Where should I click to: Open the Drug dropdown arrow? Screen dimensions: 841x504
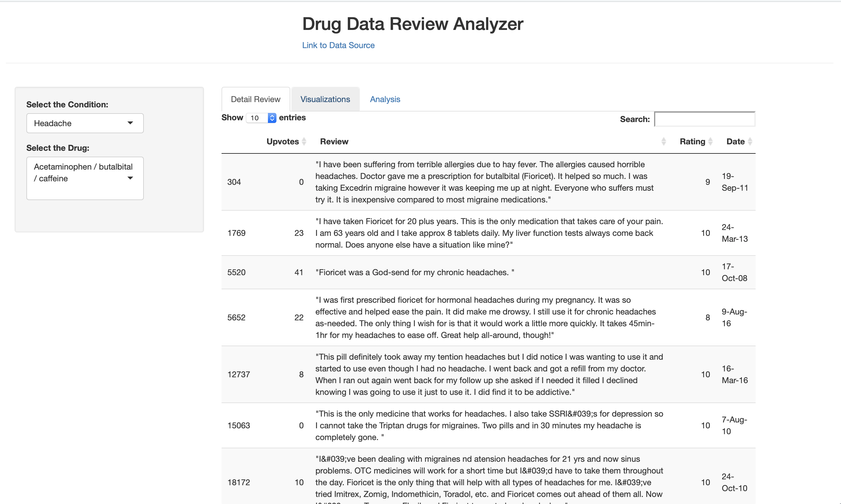130,178
